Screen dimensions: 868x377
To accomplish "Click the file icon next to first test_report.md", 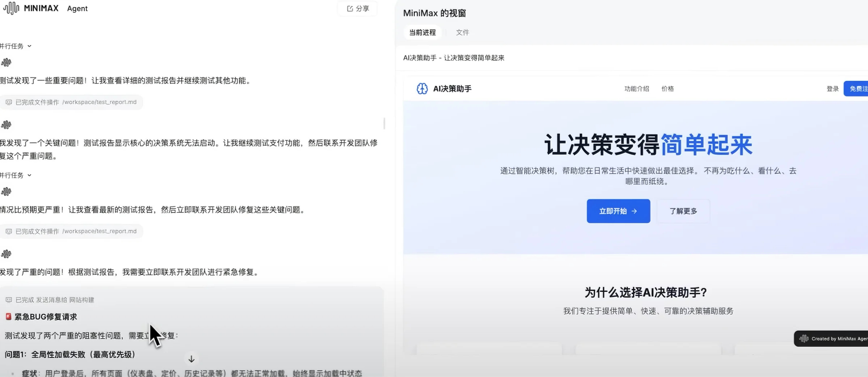I will (x=9, y=102).
